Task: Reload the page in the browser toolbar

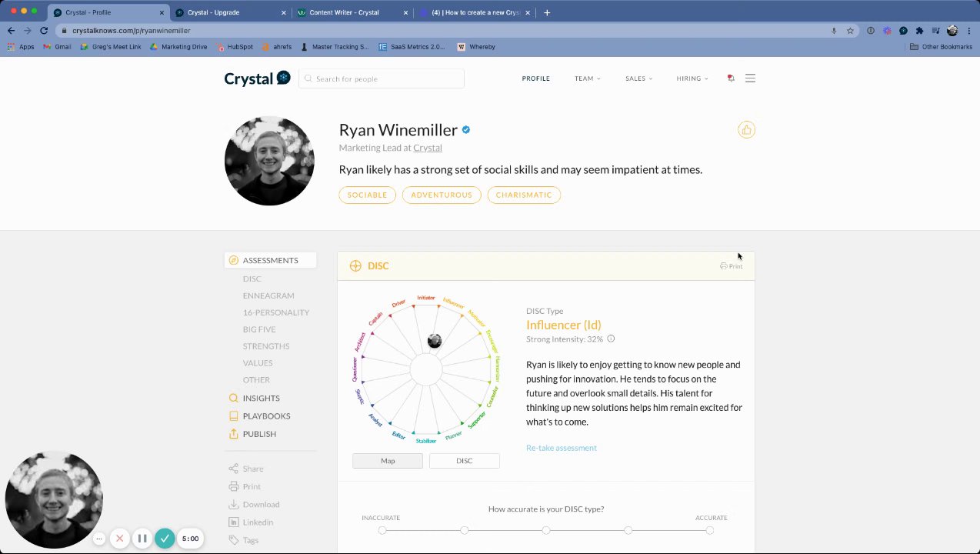Action: [44, 31]
